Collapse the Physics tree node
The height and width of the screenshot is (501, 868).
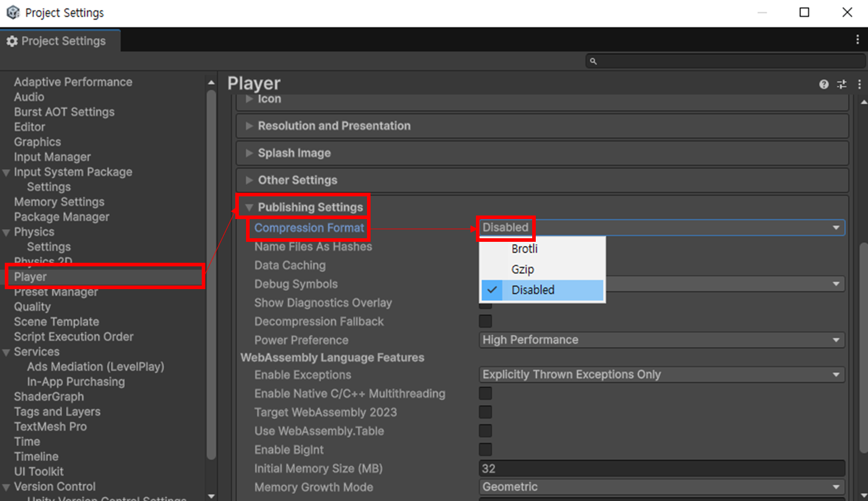(x=7, y=232)
